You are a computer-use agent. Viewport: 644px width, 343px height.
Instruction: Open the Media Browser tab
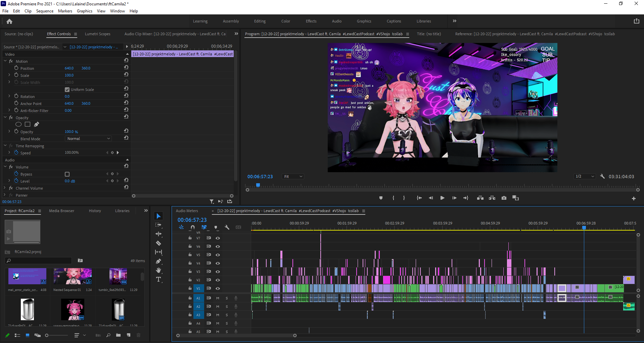(x=61, y=211)
